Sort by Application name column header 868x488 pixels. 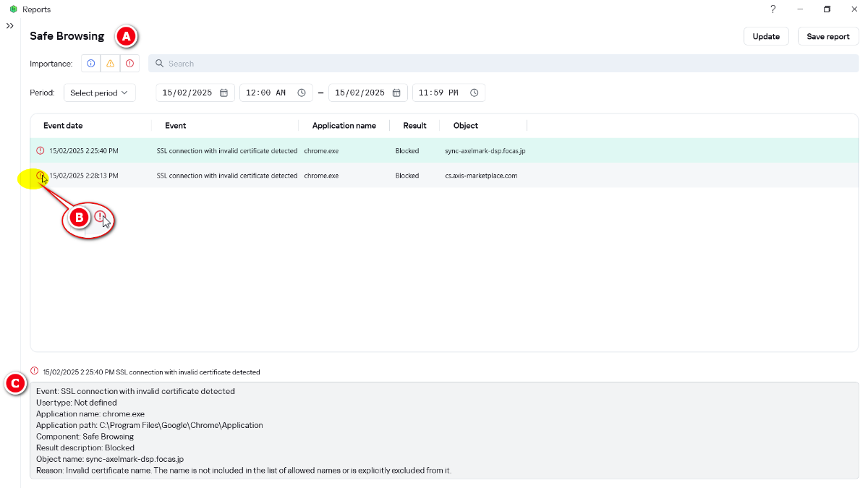[344, 126]
